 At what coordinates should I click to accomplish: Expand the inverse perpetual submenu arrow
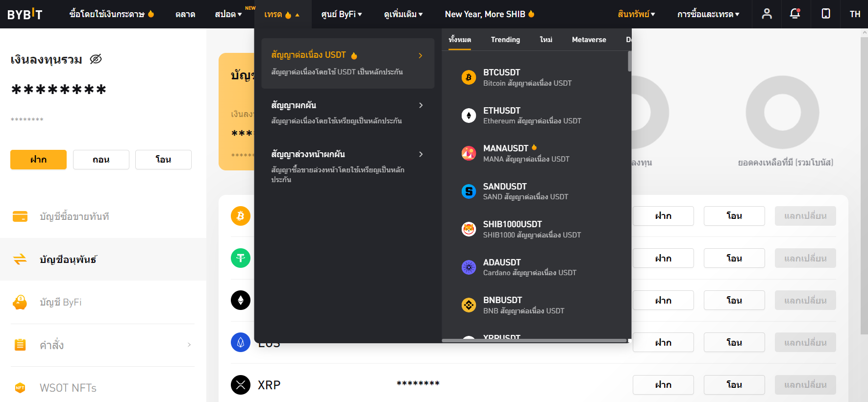(x=421, y=105)
